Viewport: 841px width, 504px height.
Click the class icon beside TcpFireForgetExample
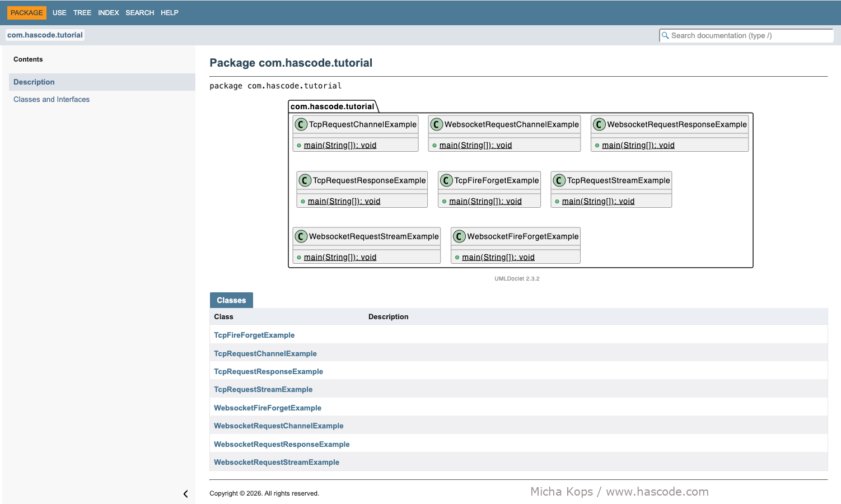[446, 180]
